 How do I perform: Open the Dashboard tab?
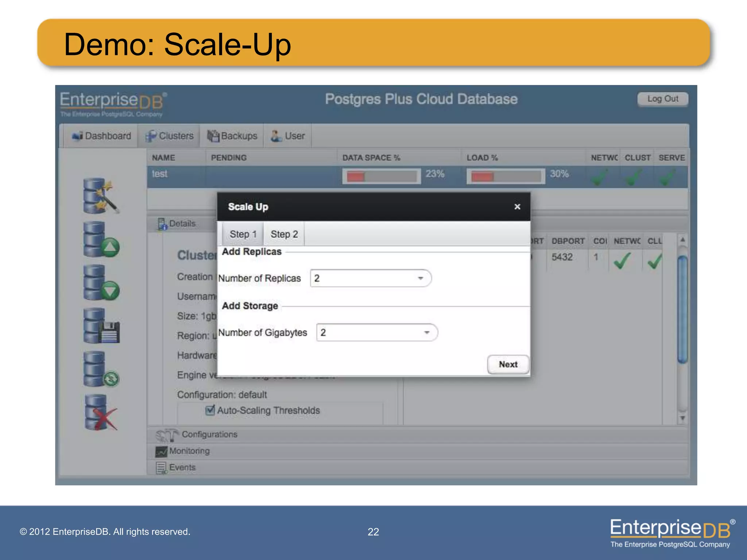point(101,136)
